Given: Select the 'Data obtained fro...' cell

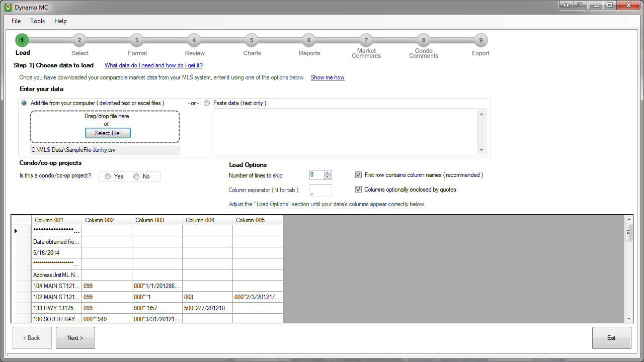Looking at the screenshot, I should [x=56, y=242].
